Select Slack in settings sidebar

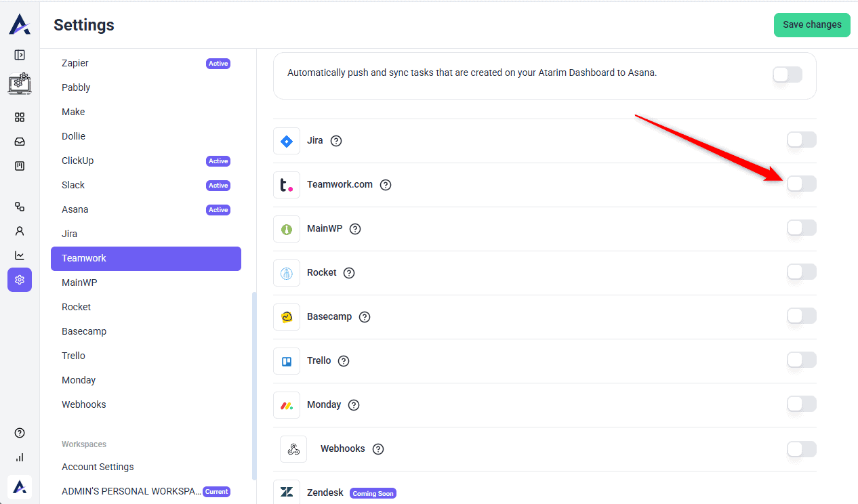[146, 185]
